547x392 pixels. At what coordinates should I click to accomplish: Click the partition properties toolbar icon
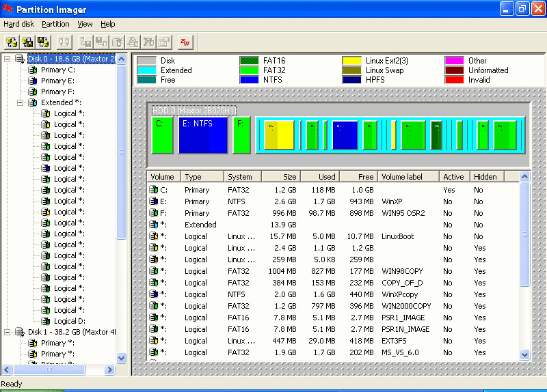point(164,42)
